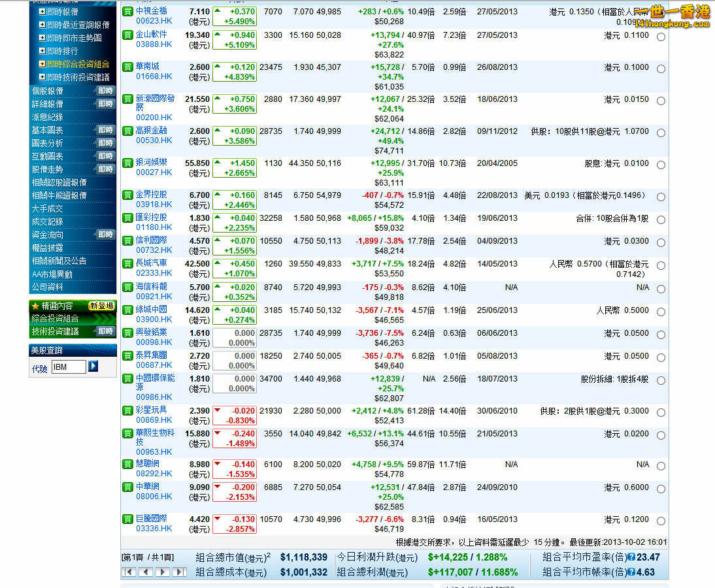Open the 金山軟件 03888.HK stock link

pyautogui.click(x=154, y=39)
